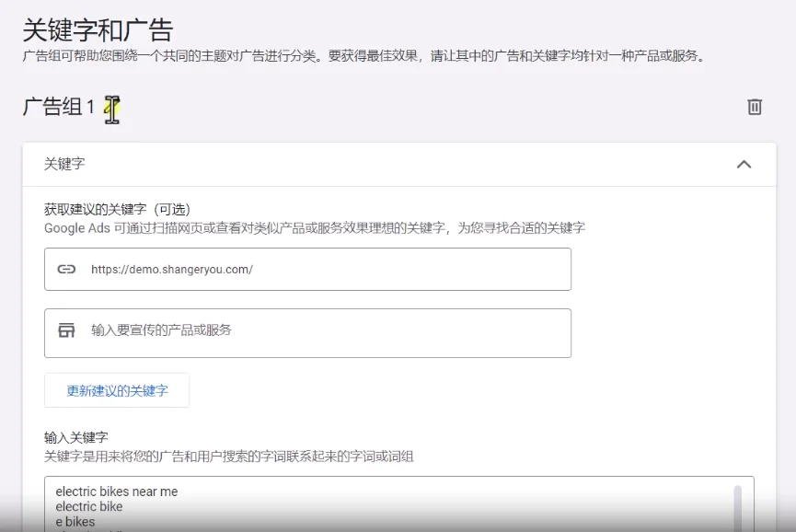Focus the 输入要宣传的产品或服务 field
The image size is (796, 532).
click(307, 333)
